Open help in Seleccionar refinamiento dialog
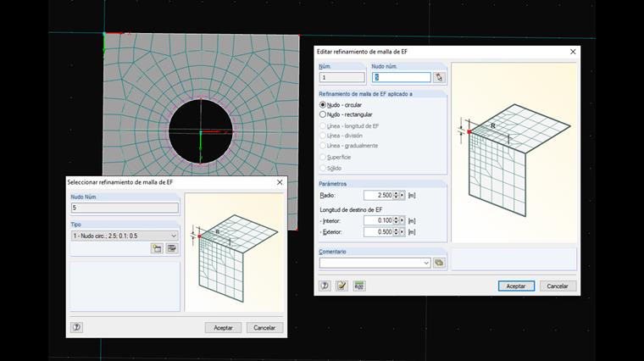644x361 pixels. (x=76, y=327)
